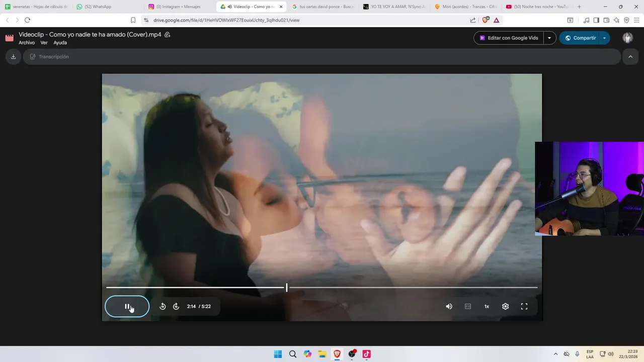Bookmark this page
This screenshot has width=644, height=362.
133,20
